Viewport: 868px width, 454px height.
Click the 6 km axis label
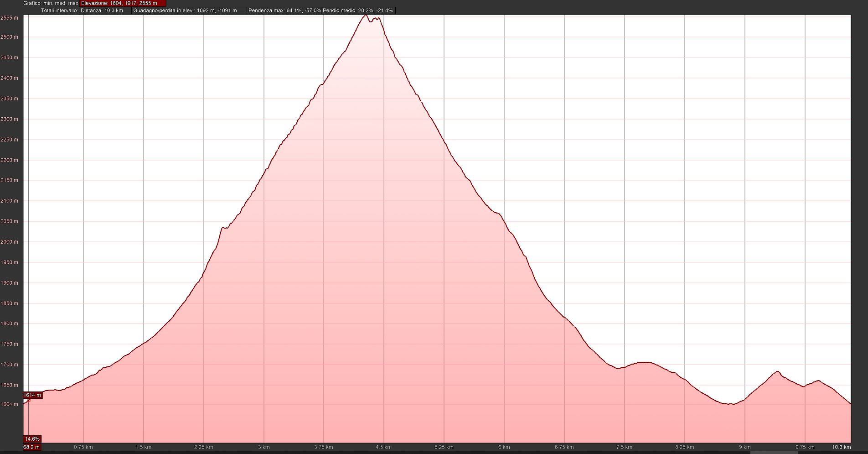pos(504,447)
